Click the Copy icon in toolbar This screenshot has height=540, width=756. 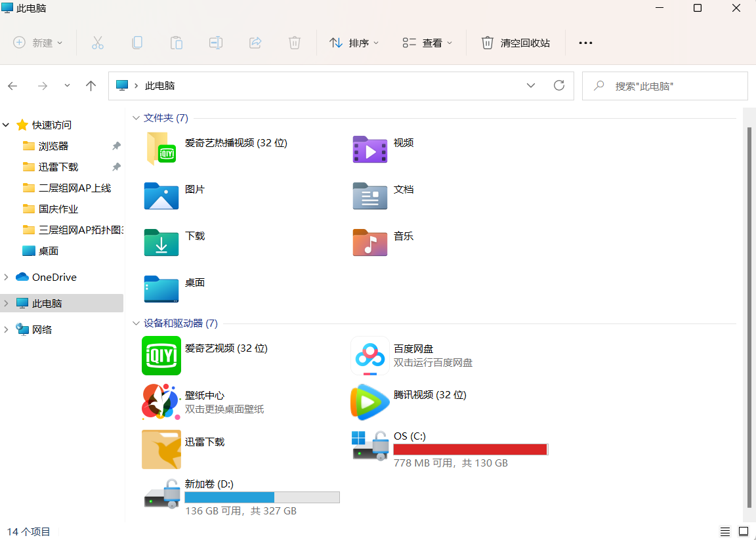coord(137,43)
